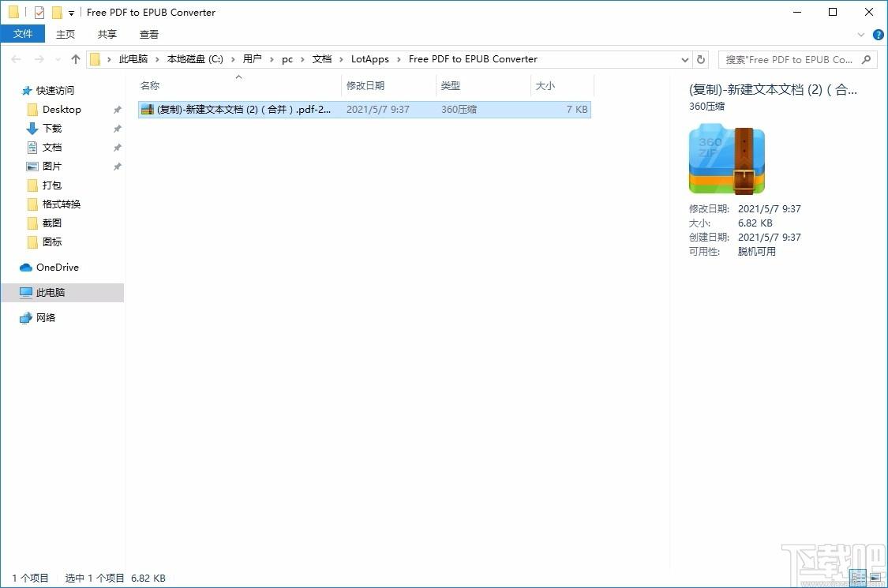Switch to the 查看 ribbon tab
Screen dimensions: 888x588
149,34
